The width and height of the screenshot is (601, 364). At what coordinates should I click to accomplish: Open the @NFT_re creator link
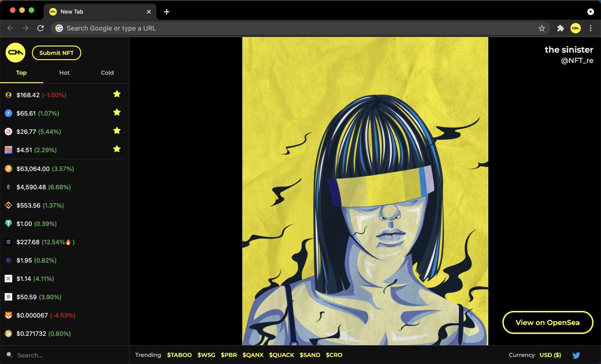(x=577, y=61)
